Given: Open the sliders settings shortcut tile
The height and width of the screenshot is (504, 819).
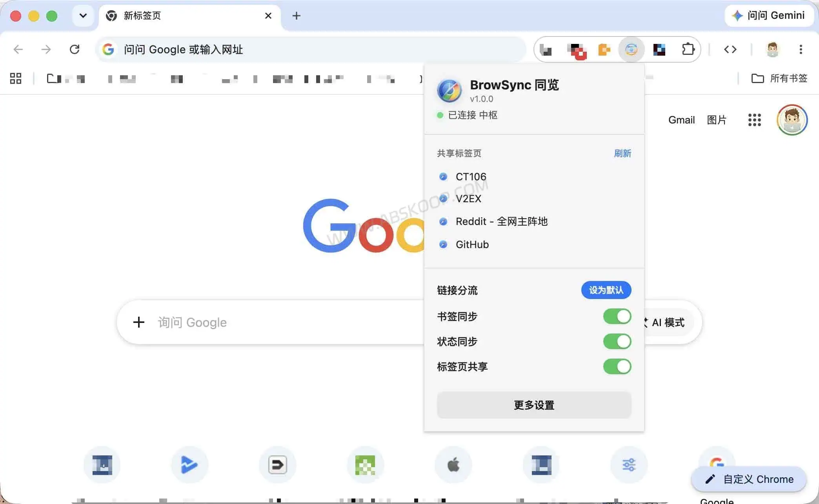Looking at the screenshot, I should 629,465.
